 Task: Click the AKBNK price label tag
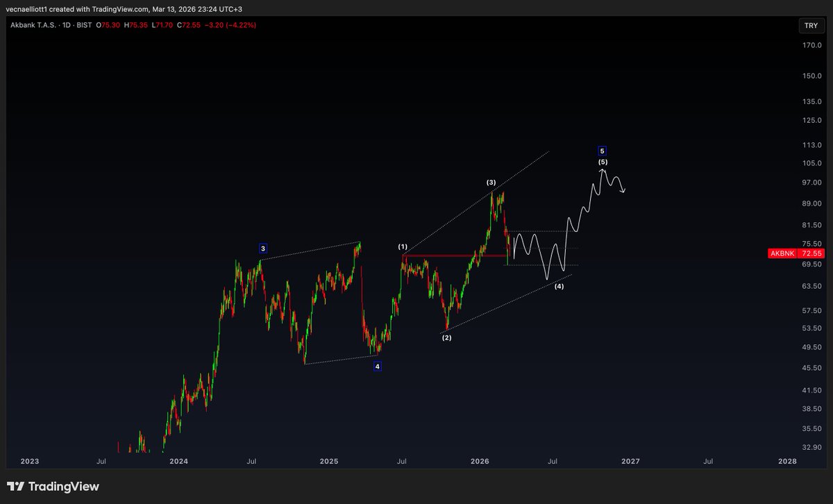(x=783, y=254)
